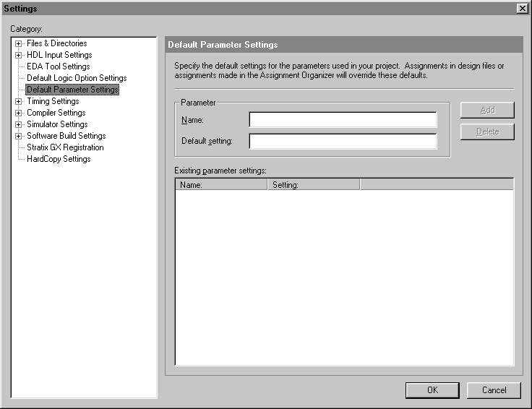Click the Name column header
The width and height of the screenshot is (532, 409).
click(221, 184)
